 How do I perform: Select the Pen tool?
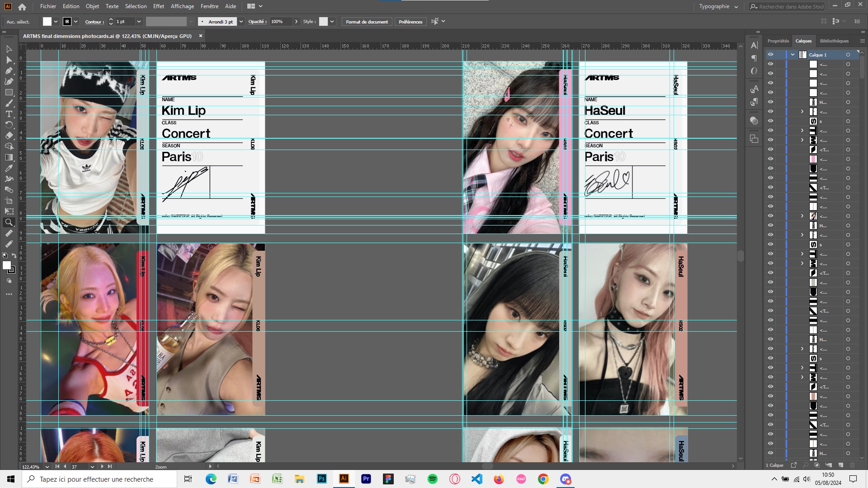tap(9, 70)
